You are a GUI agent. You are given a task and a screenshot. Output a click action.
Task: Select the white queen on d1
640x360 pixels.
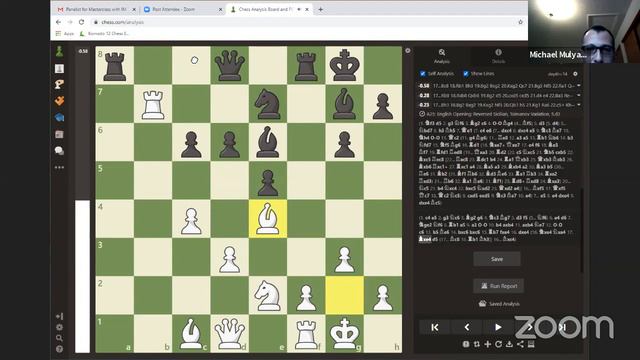point(229,333)
